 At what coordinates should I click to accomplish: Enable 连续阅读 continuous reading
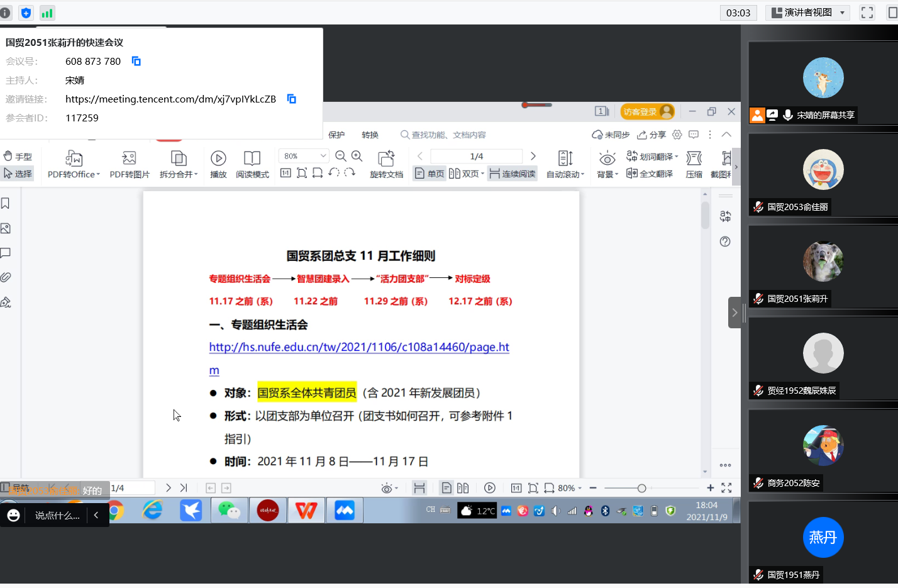pos(513,174)
